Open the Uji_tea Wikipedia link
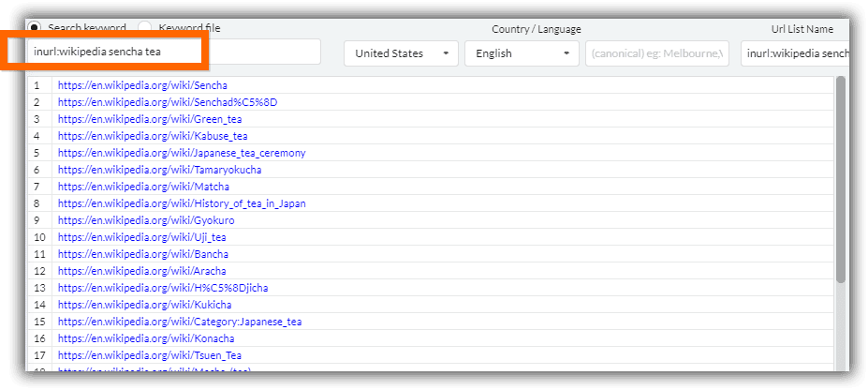 [x=141, y=237]
